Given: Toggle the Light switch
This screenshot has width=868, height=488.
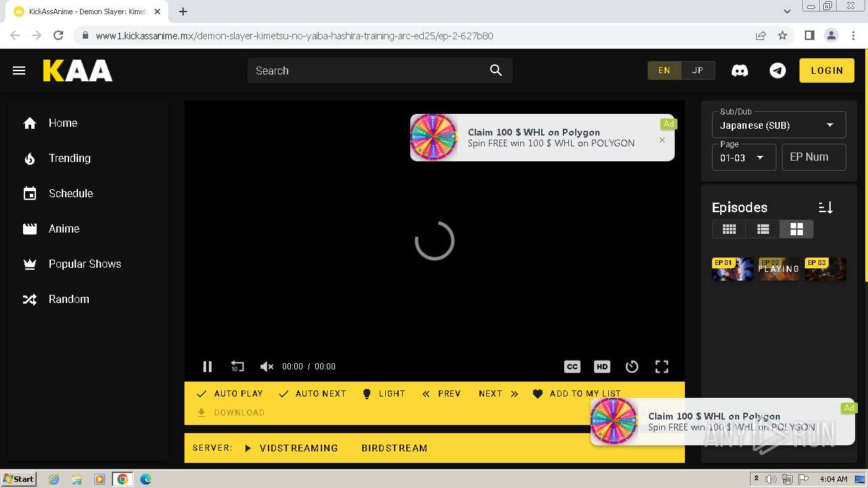Looking at the screenshot, I should (384, 394).
